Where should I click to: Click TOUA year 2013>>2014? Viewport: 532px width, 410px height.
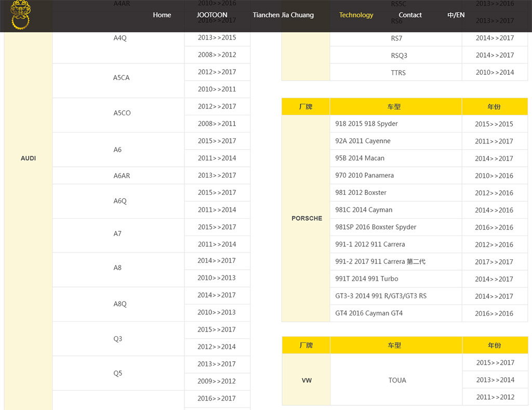(495, 380)
